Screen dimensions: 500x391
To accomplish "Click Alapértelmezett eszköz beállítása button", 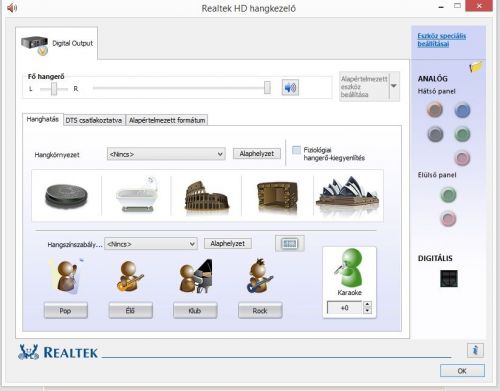I will point(364,86).
